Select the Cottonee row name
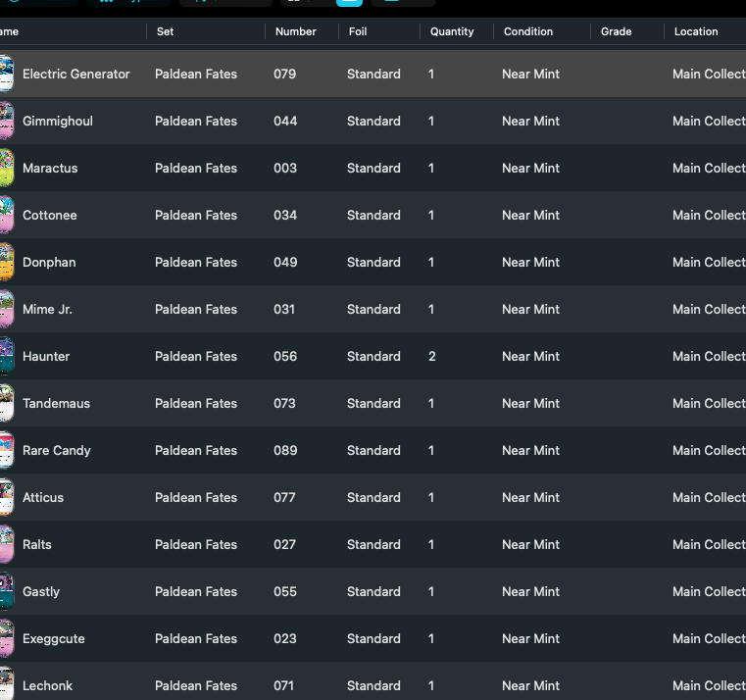The width and height of the screenshot is (746, 700). (x=49, y=215)
